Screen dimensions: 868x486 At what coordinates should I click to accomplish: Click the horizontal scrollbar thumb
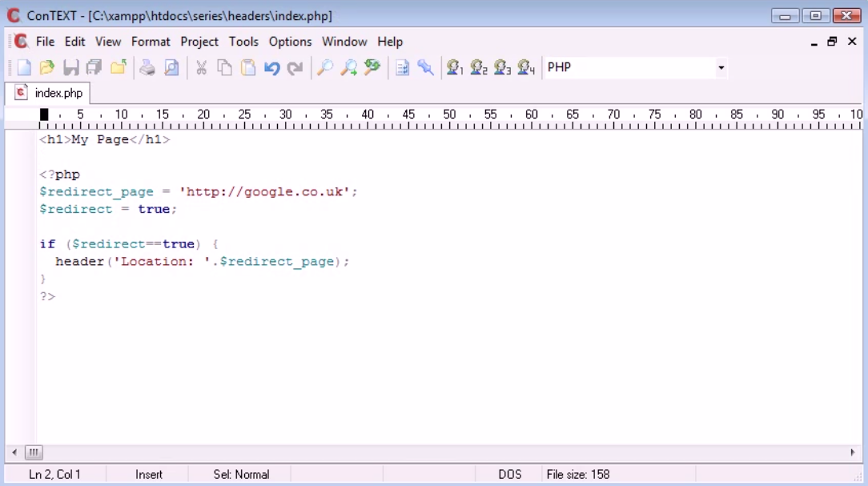click(34, 452)
